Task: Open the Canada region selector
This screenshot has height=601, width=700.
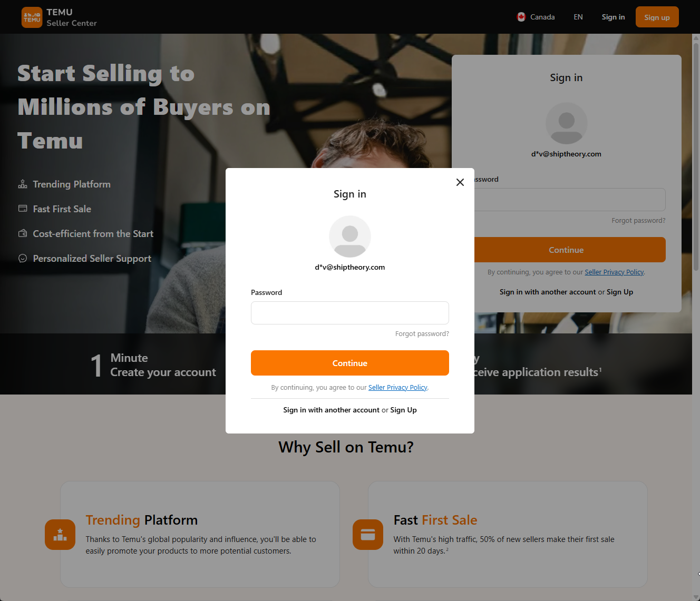Action: 536,17
